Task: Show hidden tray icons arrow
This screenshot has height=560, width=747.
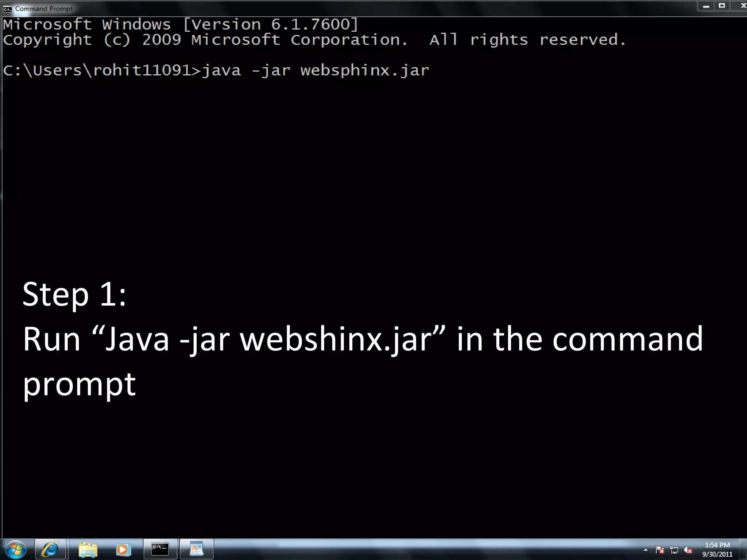Action: (x=646, y=549)
